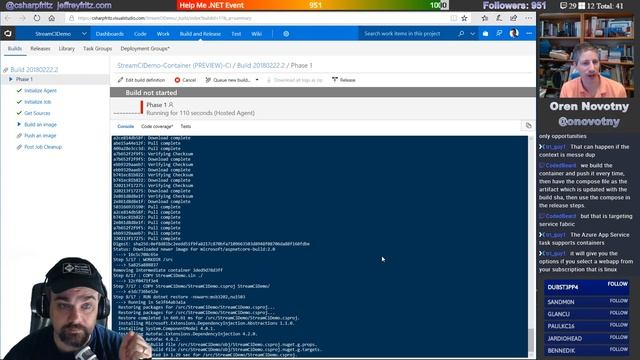The image size is (640, 360).
Task: Show the Tests tab
Action: (x=186, y=127)
